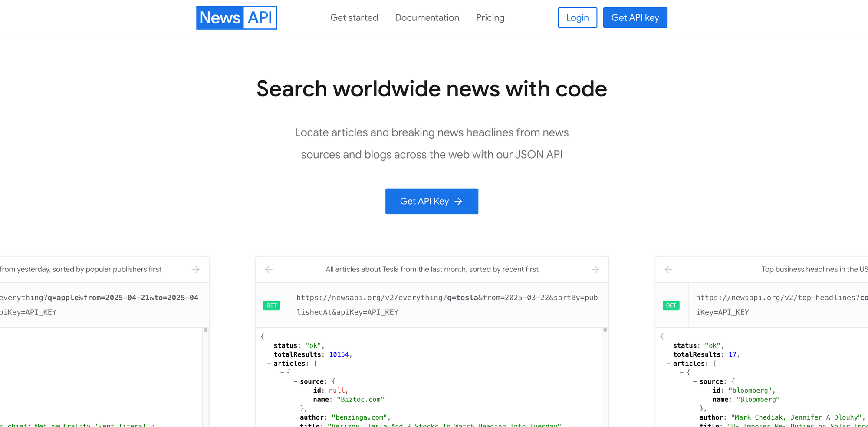
Task: Collapse the articles array in Tesla JSON
Action: (x=269, y=363)
